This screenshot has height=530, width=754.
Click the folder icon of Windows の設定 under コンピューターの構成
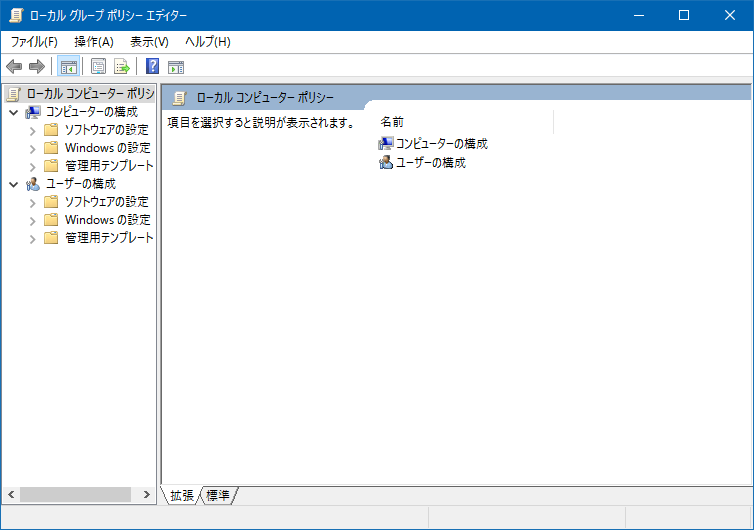(x=51, y=148)
